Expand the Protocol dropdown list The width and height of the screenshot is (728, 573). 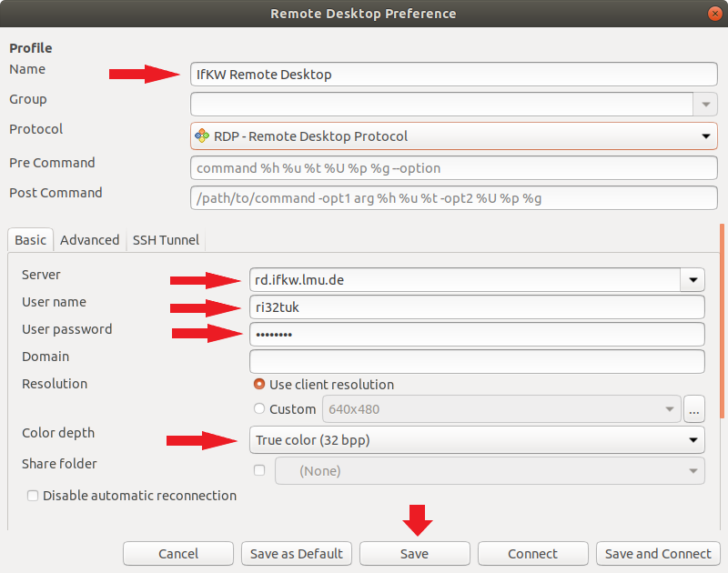[x=454, y=136]
